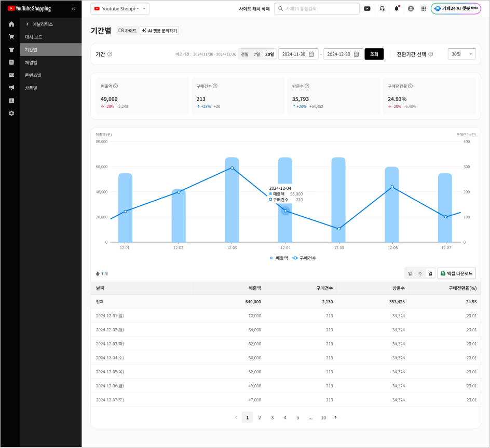Open the headset support icon
The image size is (490, 448).
coord(382,9)
